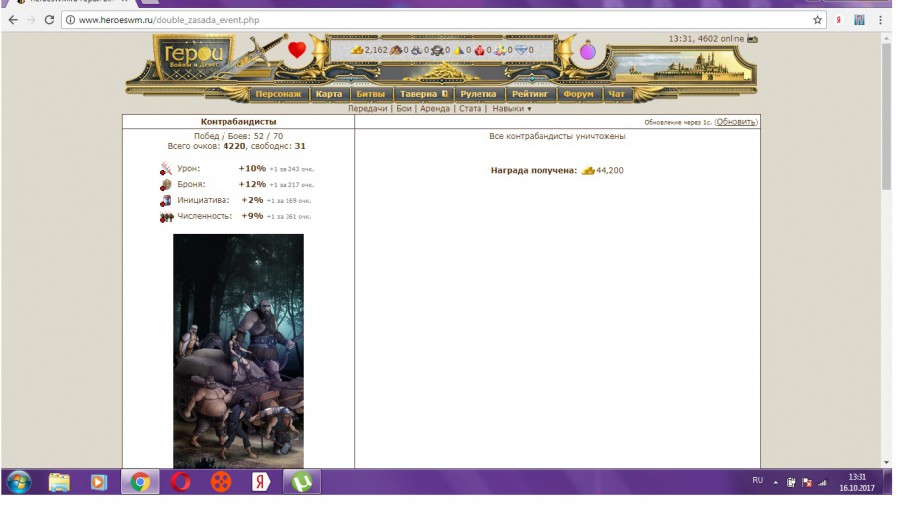900x506 pixels.
Task: Click the Yandex extension icon in Chrome
Action: (x=839, y=20)
